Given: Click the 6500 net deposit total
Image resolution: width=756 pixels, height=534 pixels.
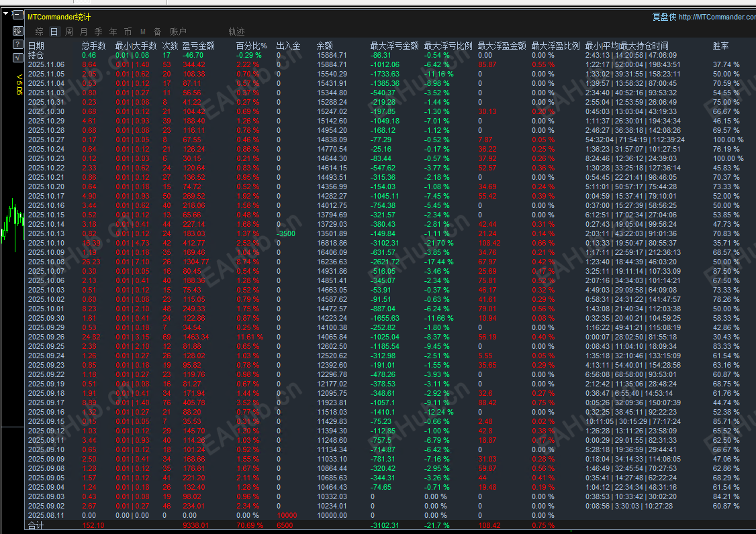Looking at the screenshot, I should point(285,525).
